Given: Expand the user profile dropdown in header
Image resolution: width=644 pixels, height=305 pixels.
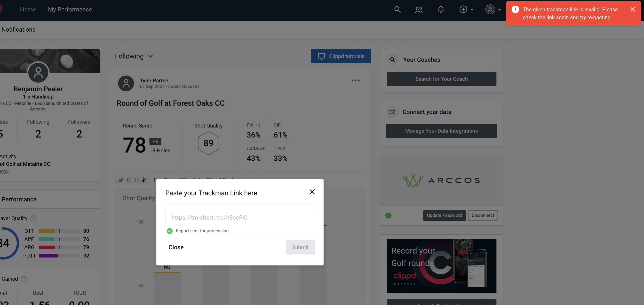Looking at the screenshot, I should point(492,9).
